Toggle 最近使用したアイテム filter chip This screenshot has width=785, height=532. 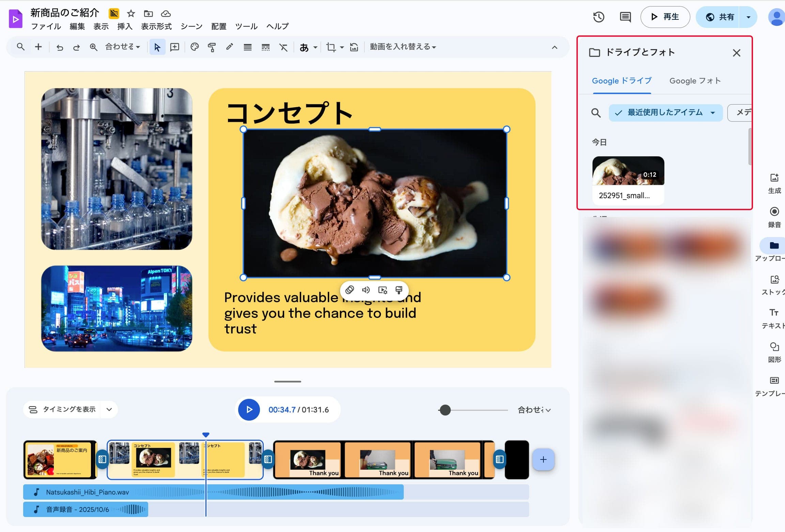point(665,113)
